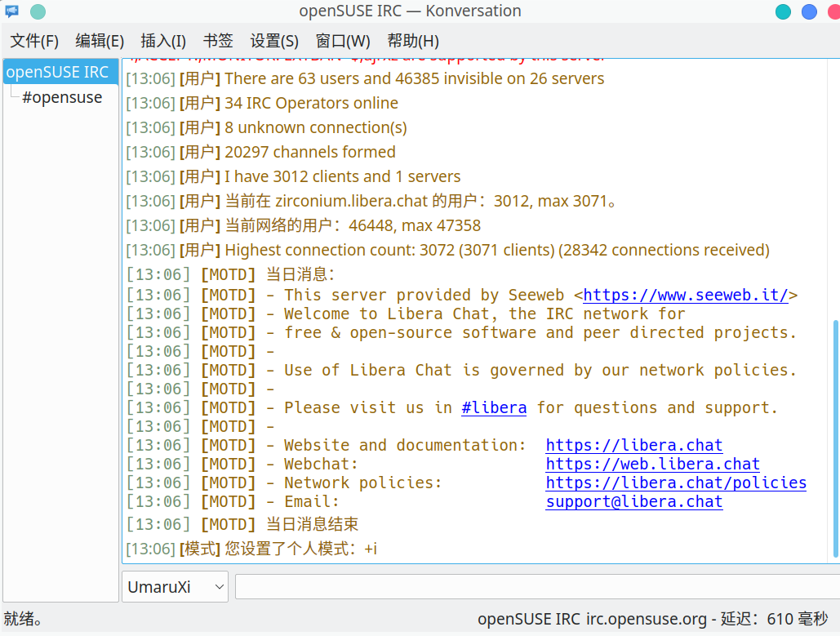Viewport: 840px width, 636px height.
Task: Expand the UmaruXi nickname dropdown
Action: pyautogui.click(x=176, y=587)
